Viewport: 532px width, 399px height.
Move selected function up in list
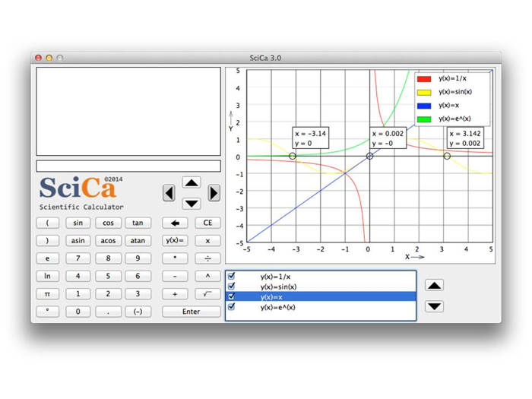point(434,286)
